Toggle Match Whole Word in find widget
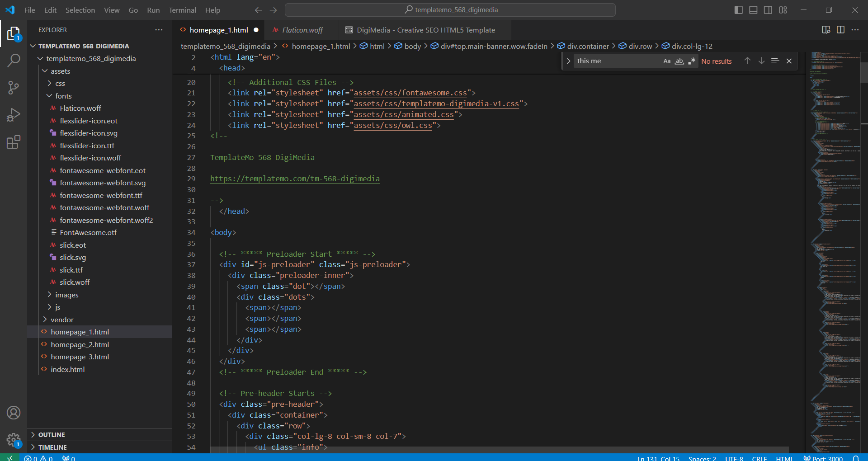This screenshot has width=868, height=461. coord(679,61)
